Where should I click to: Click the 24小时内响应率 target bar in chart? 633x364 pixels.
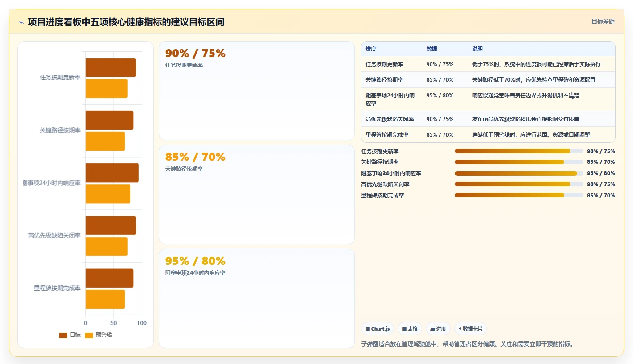coord(112,173)
